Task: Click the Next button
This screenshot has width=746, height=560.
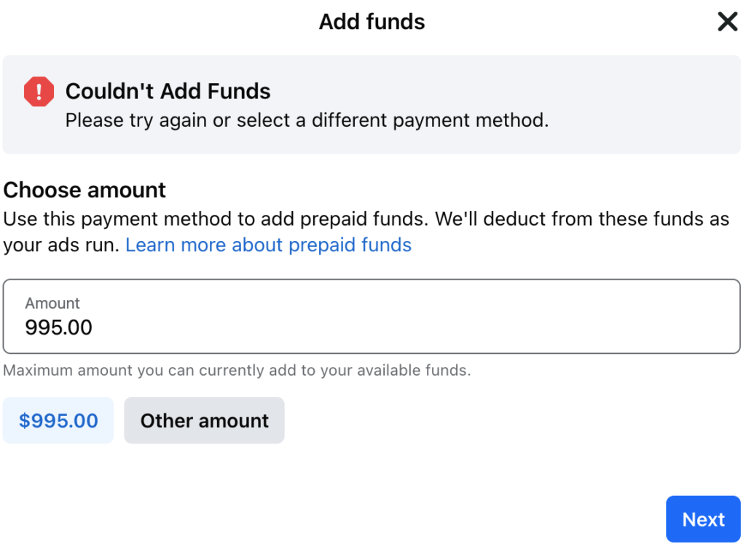Action: click(703, 519)
